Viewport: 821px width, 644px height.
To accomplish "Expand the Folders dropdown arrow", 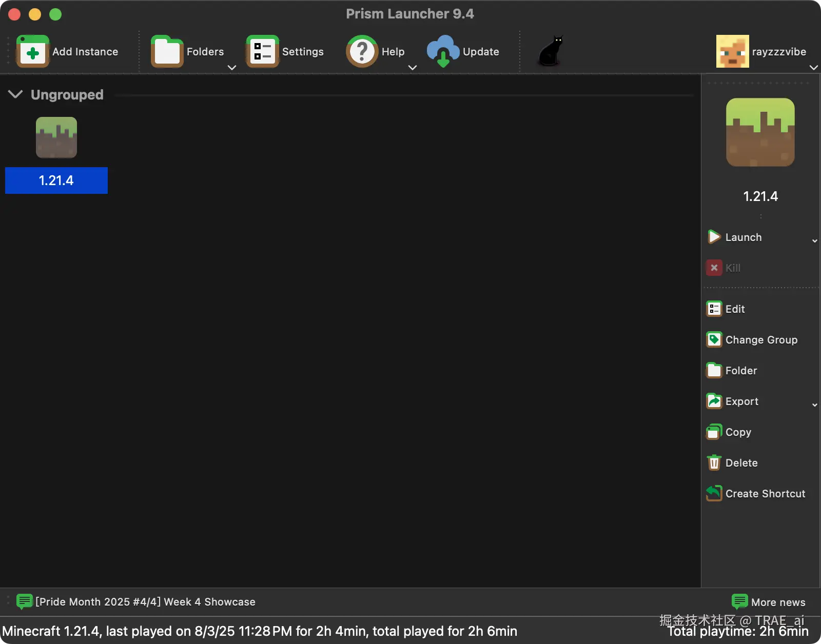I will (x=232, y=67).
